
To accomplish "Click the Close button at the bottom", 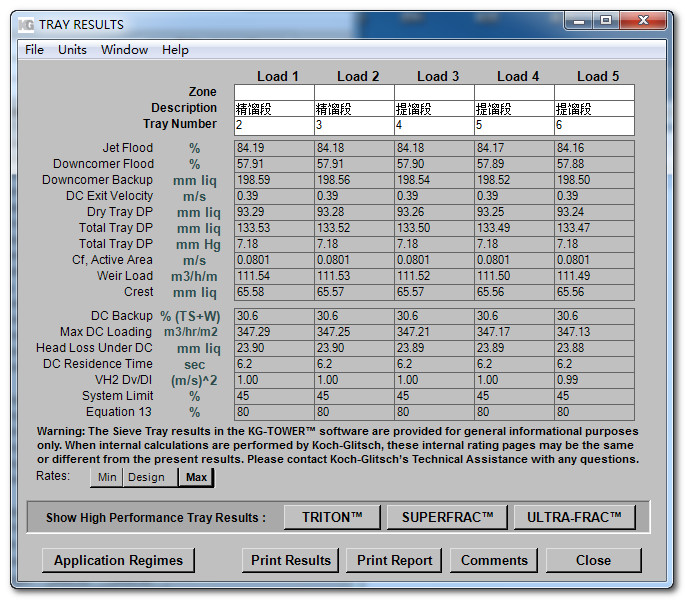I will pyautogui.click(x=594, y=560).
